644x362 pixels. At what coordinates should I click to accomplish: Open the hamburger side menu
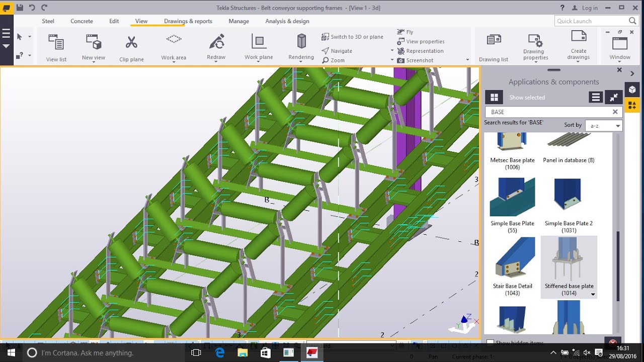coord(6,34)
